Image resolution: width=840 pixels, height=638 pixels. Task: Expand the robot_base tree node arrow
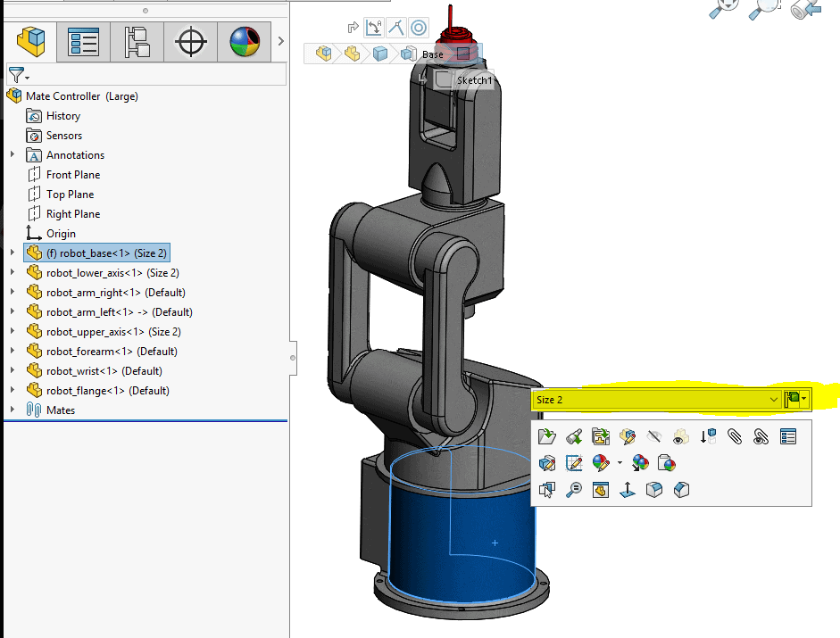pos(12,253)
